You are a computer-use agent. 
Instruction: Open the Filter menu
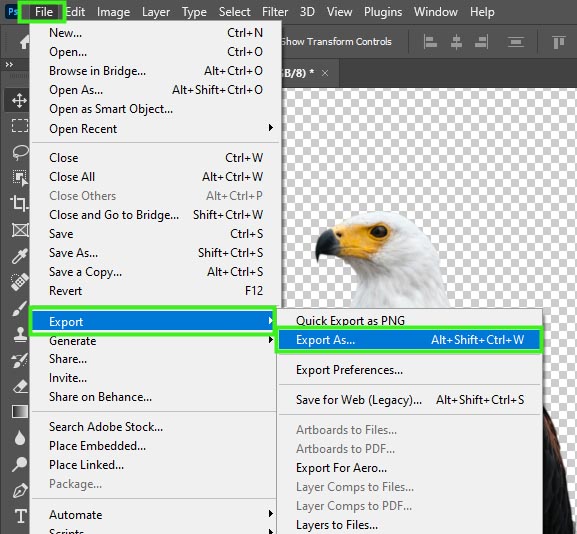[275, 12]
